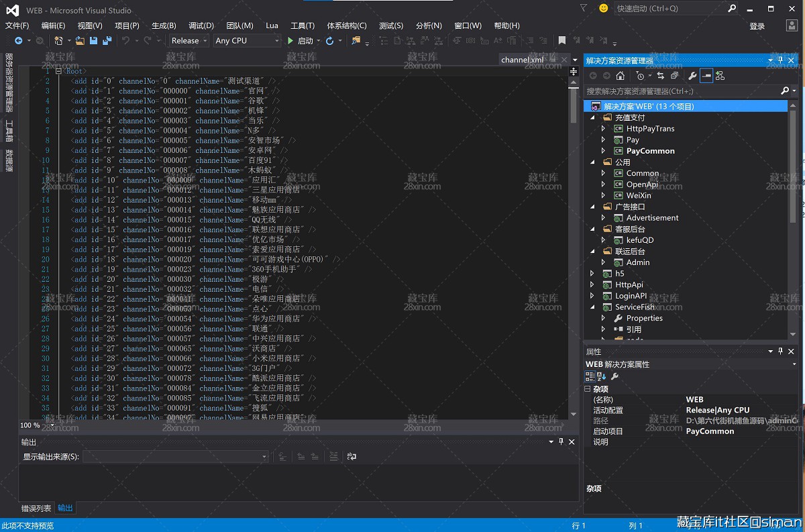Image resolution: width=805 pixels, height=532 pixels.
Task: Click the 启动 start button label
Action: click(x=305, y=41)
